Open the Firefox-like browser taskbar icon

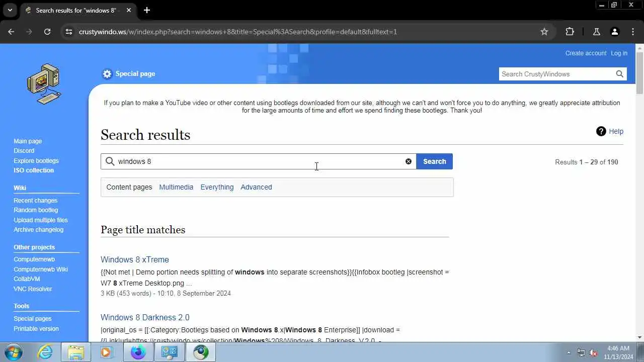click(138, 352)
